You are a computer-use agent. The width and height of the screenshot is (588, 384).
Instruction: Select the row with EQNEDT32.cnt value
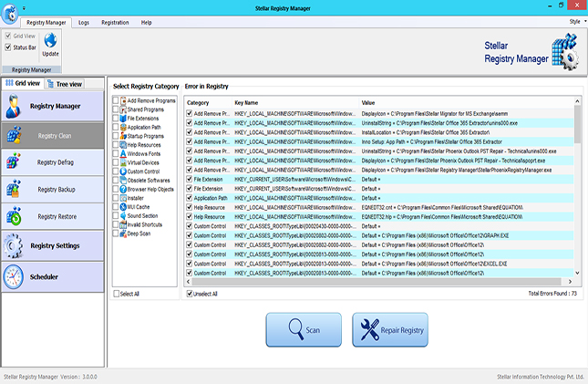[379, 207]
